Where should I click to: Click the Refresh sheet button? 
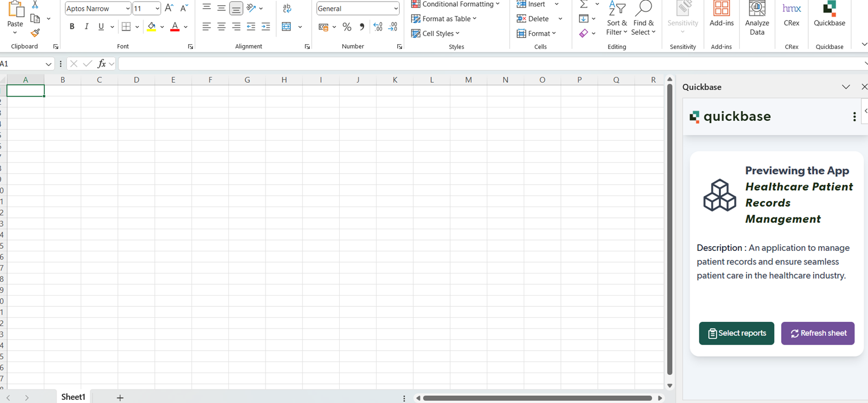pos(817,333)
